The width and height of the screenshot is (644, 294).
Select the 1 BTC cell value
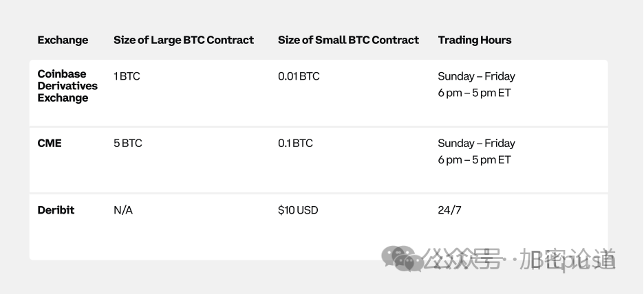(127, 76)
